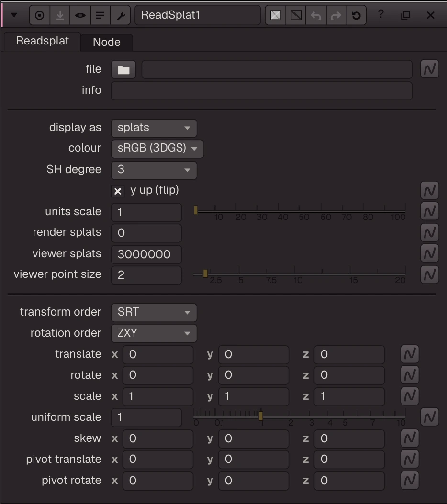The image size is (447, 504).
Task: Click the scale y field
Action: click(x=254, y=396)
